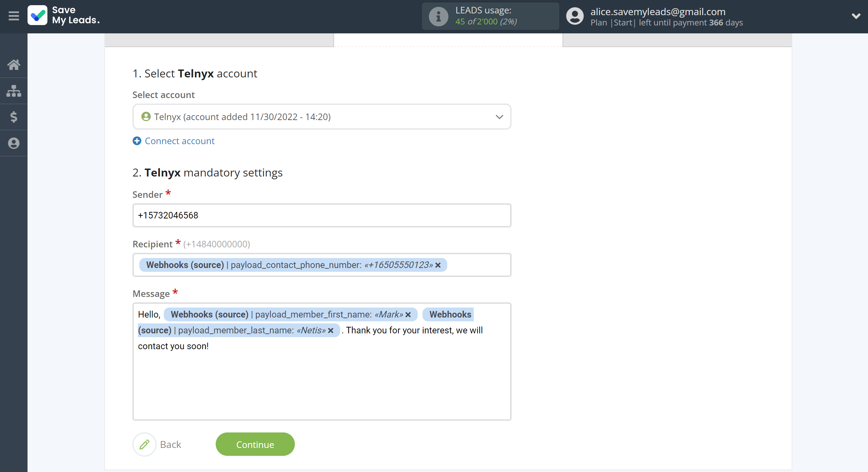Click the LEADS usage 45 of 2'000 text
Image resolution: width=868 pixels, height=472 pixels.
pos(486,22)
